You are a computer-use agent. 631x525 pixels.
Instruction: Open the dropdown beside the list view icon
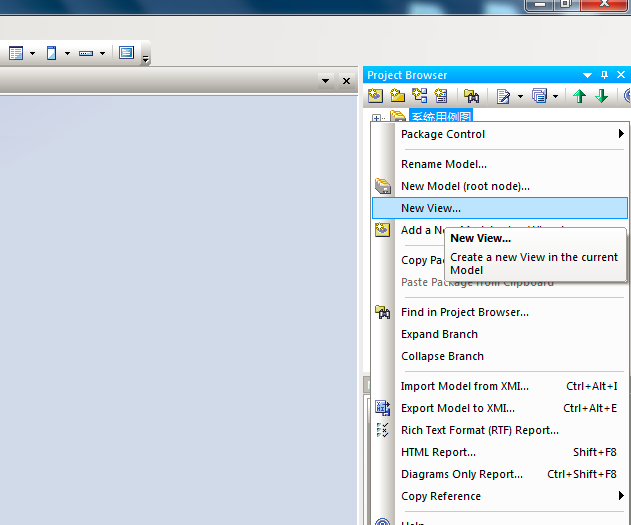coord(32,53)
